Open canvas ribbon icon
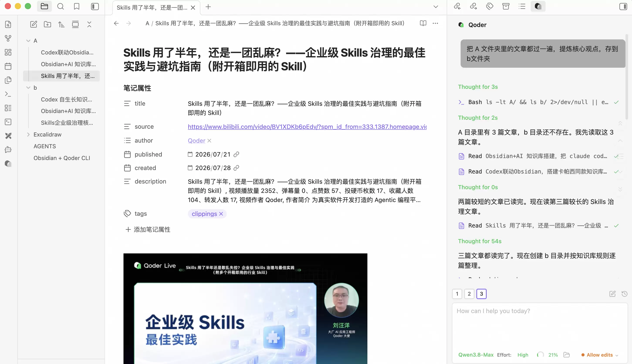 (x=8, y=52)
